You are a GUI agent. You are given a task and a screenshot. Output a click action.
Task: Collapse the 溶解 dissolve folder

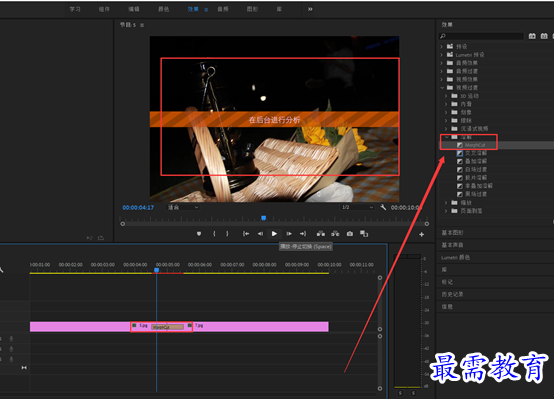pos(446,137)
